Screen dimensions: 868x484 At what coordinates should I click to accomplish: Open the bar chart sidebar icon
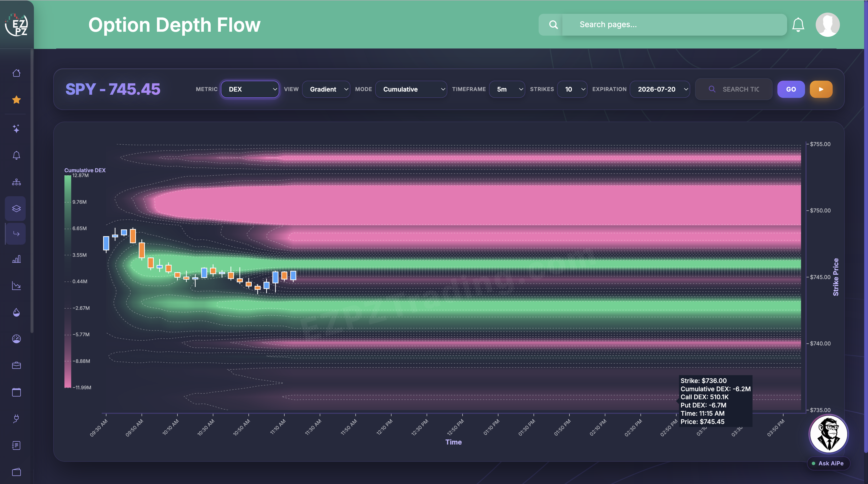pyautogui.click(x=16, y=259)
